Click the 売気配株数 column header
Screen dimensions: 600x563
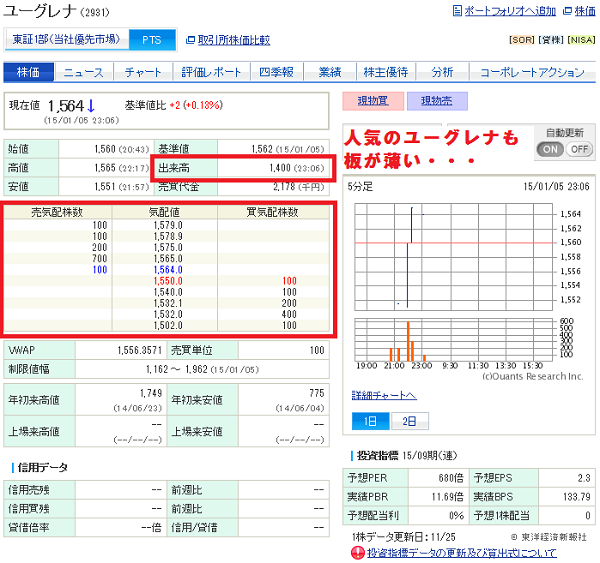coord(57,212)
